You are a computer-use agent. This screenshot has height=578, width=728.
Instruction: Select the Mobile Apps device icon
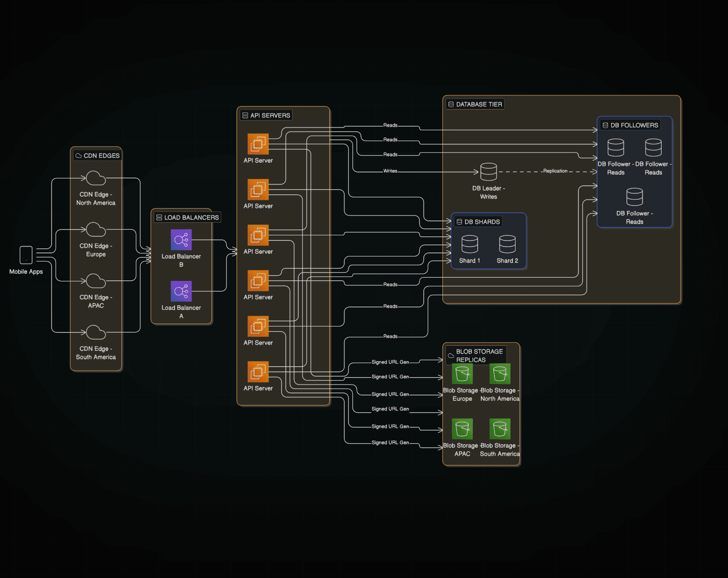[26, 255]
